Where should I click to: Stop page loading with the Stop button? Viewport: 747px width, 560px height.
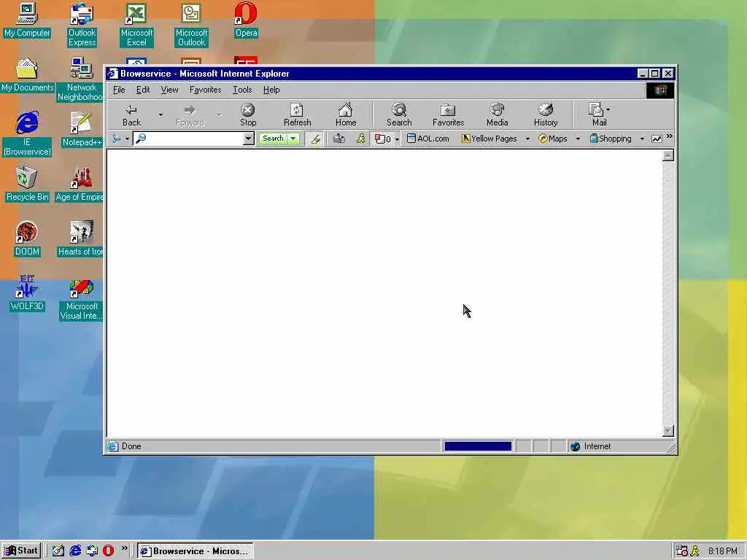pyautogui.click(x=248, y=114)
